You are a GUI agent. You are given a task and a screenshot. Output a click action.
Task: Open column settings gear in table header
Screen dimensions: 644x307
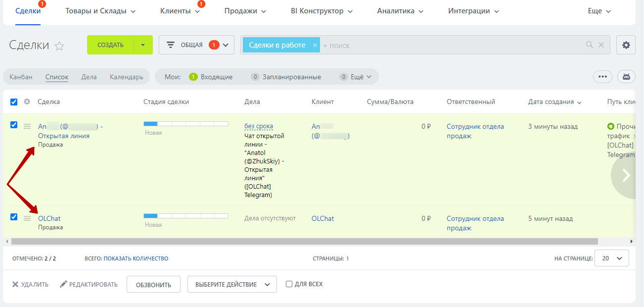(x=27, y=102)
